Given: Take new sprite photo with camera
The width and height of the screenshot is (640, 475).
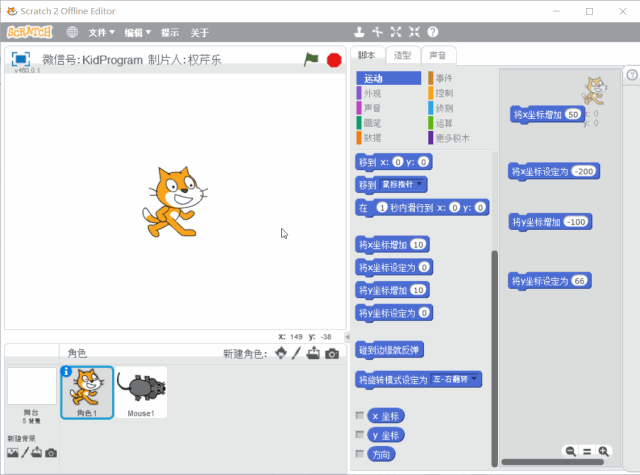Looking at the screenshot, I should coord(332,354).
